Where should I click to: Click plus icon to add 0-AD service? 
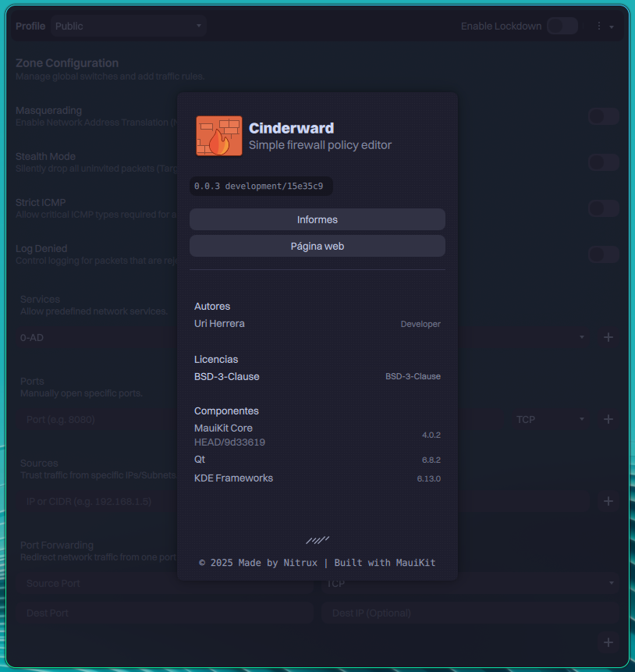[608, 337]
